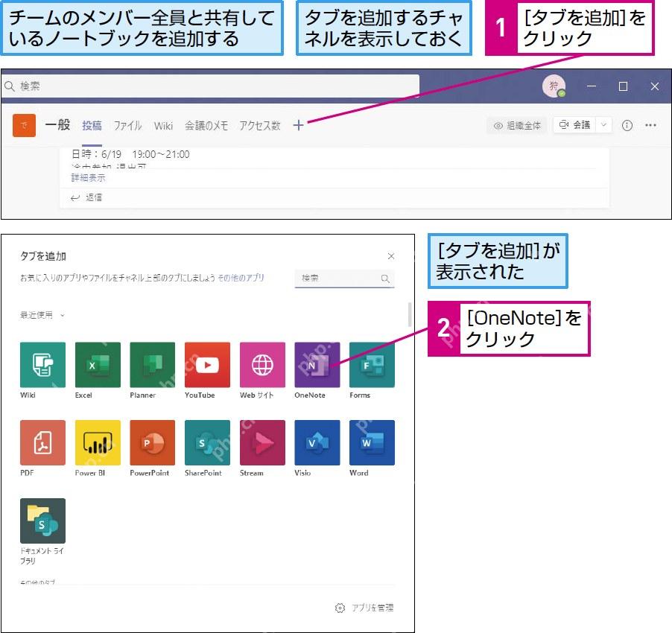Image resolution: width=672 pixels, height=633 pixels.
Task: Add the ドキュメント ライブラリ tab
Action: (43, 521)
